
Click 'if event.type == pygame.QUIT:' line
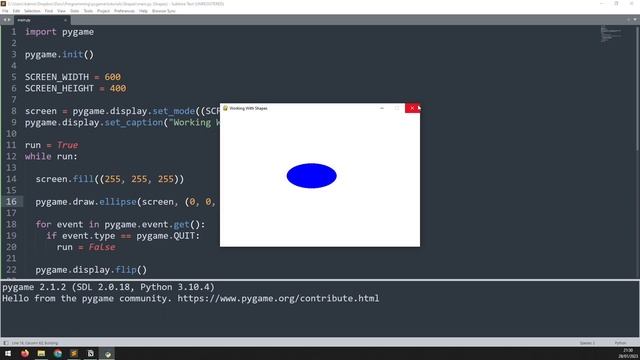coord(123,236)
